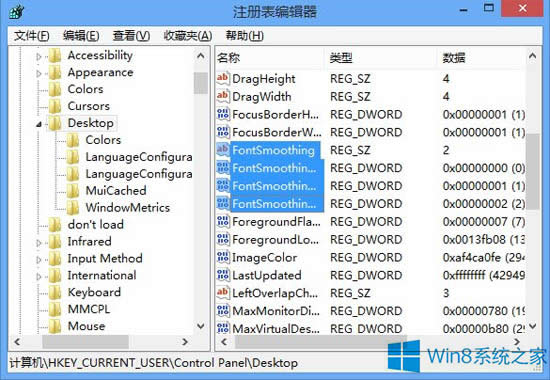Click the DragWidth string value icon
This screenshot has width=550, height=380.
223,96
